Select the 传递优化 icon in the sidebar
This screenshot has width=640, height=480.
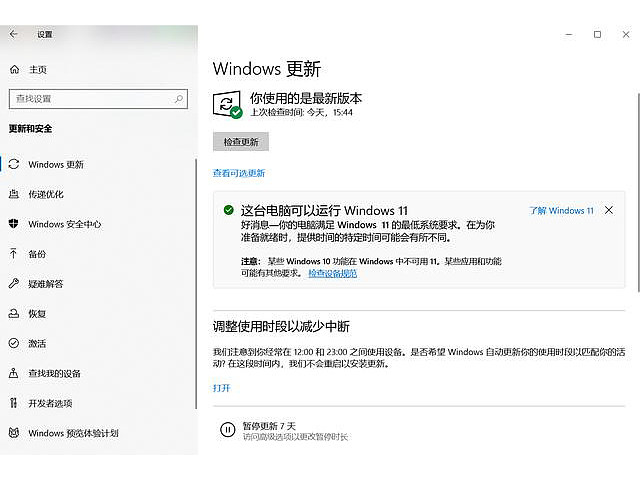click(14, 194)
